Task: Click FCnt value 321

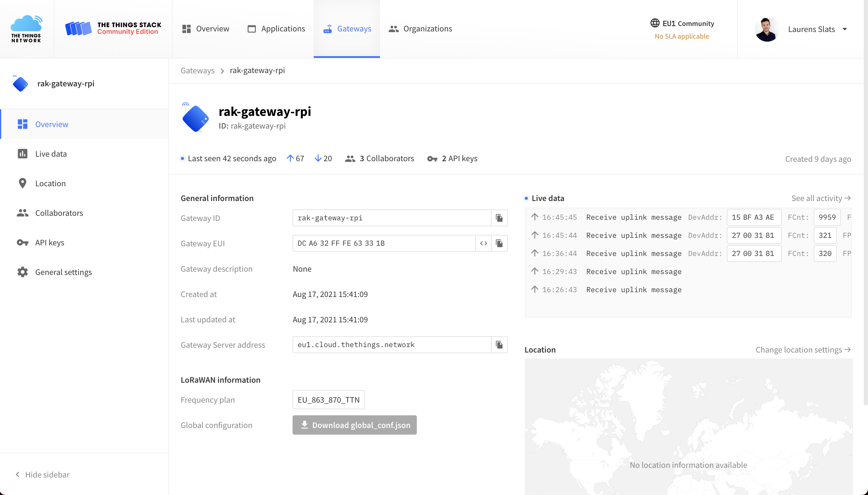Action: (x=825, y=235)
